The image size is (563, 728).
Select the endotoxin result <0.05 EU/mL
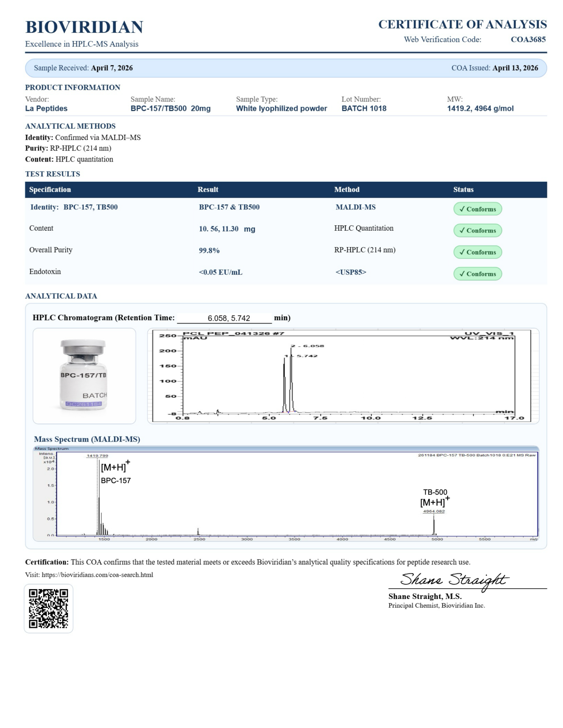coord(221,272)
